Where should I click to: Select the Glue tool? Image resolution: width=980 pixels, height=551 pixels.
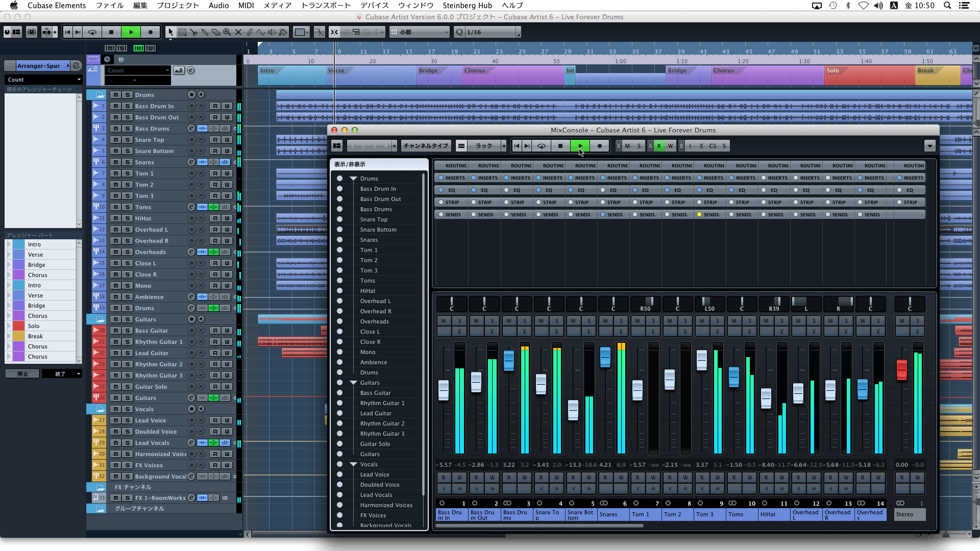pos(205,32)
